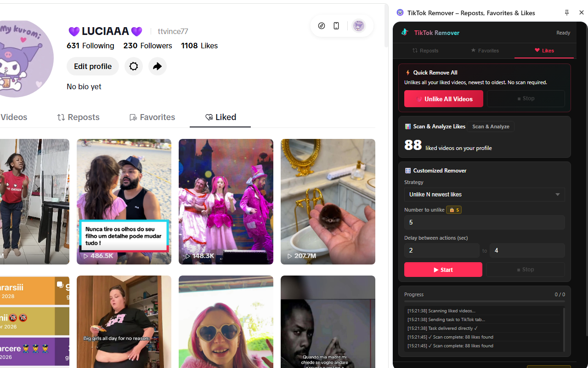The width and height of the screenshot is (588, 368).
Task: Open the Videos tab on profile
Action: point(14,117)
